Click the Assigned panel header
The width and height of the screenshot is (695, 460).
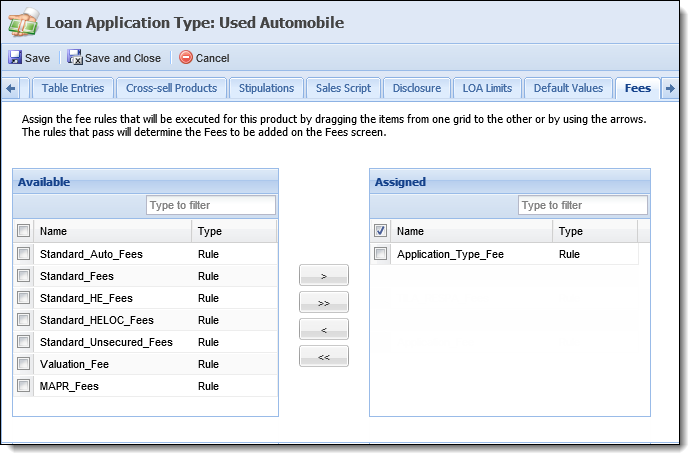tap(510, 182)
